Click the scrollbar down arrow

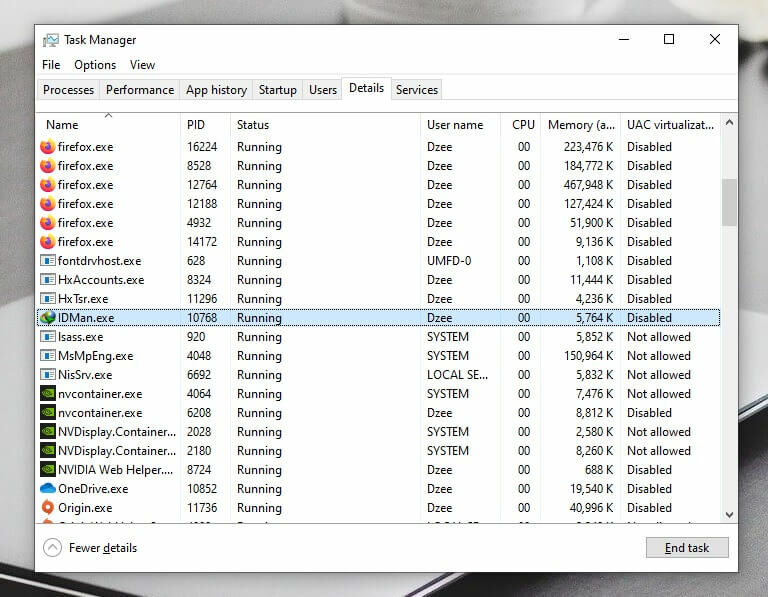(729, 515)
